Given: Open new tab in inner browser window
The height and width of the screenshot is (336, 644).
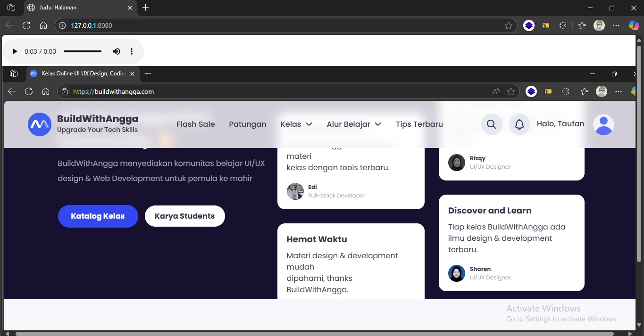Looking at the screenshot, I should [148, 74].
